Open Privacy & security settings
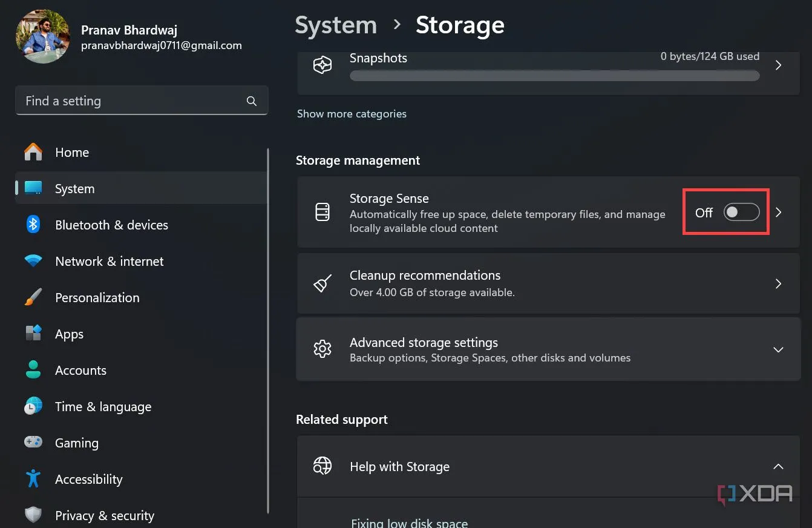Screen dimensions: 812x528 pyautogui.click(x=104, y=515)
